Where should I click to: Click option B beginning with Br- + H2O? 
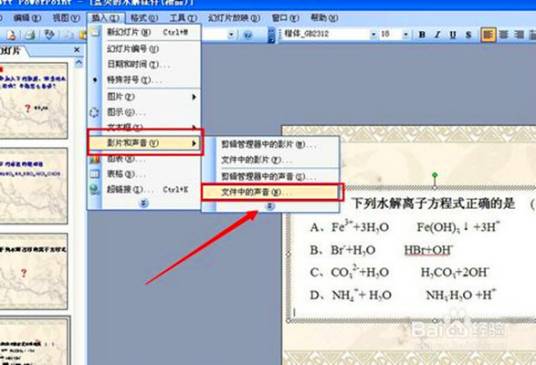click(381, 250)
